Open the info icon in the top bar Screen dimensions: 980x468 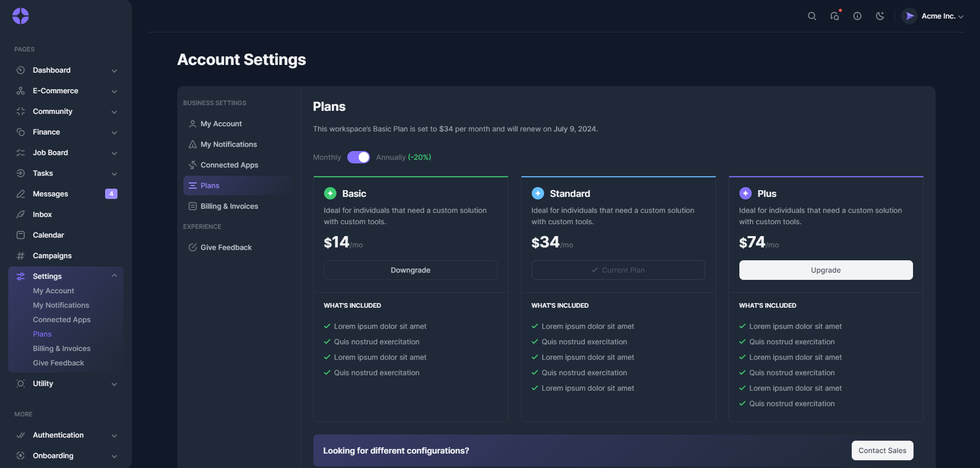857,16
